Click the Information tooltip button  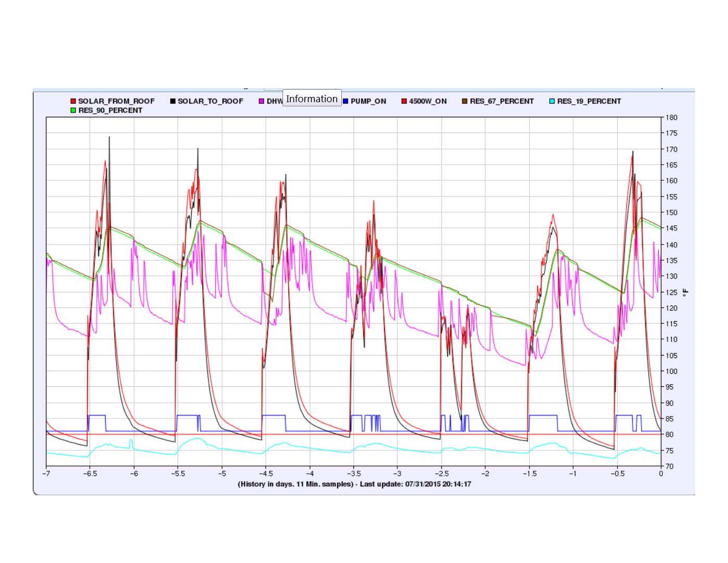coord(312,99)
